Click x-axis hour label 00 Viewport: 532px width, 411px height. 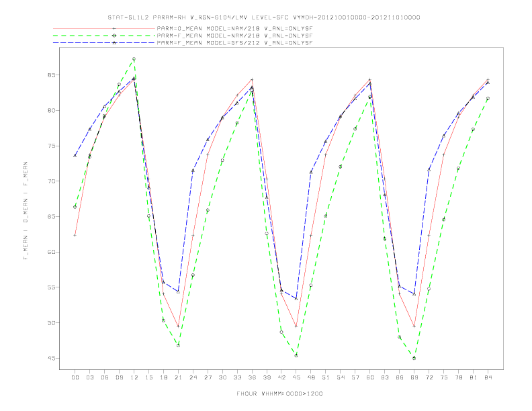75,377
